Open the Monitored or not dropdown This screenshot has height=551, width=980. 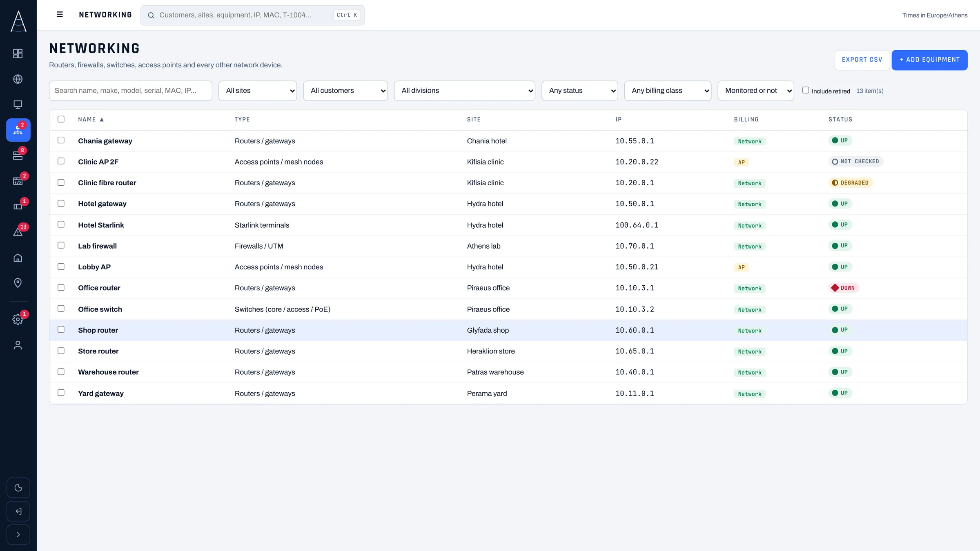[756, 91]
